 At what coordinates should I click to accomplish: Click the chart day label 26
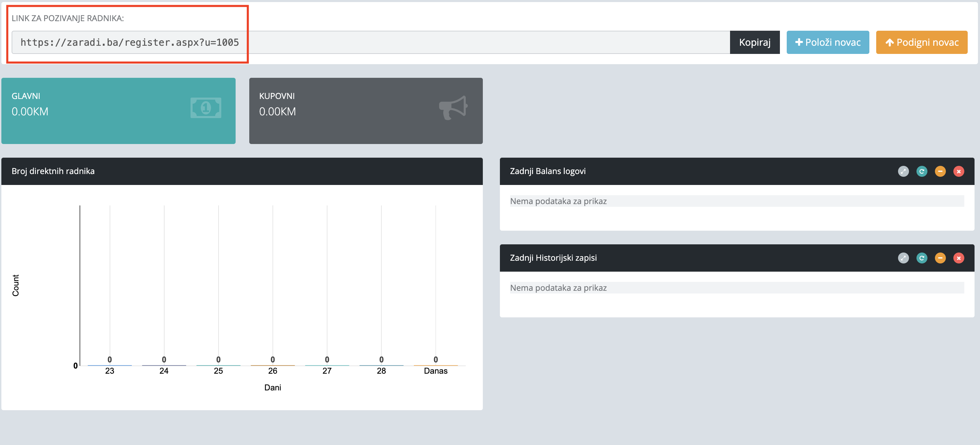pos(273,371)
